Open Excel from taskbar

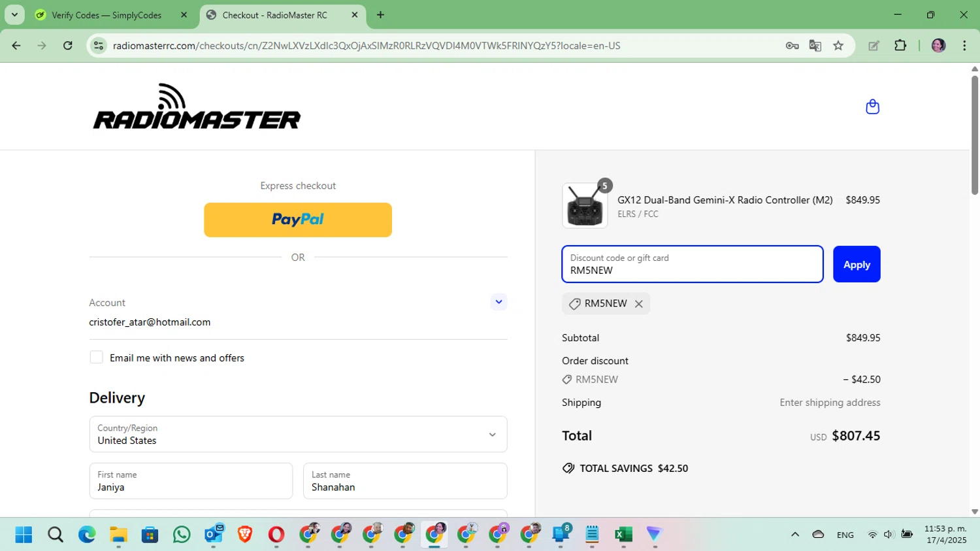623,535
